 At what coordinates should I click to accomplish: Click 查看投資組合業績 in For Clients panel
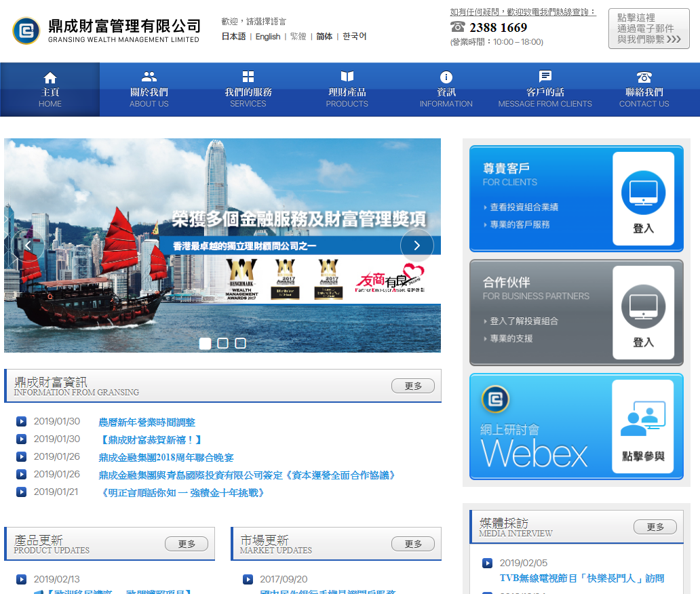point(524,207)
